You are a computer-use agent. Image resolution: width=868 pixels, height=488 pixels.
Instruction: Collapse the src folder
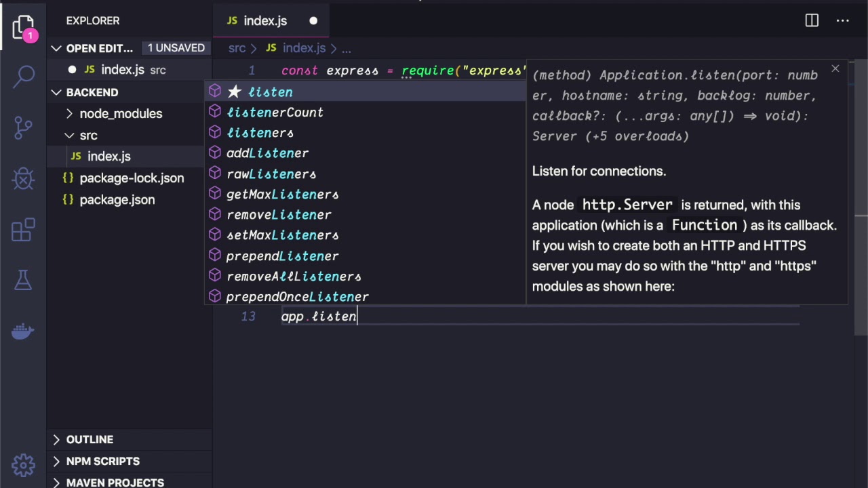(x=88, y=136)
